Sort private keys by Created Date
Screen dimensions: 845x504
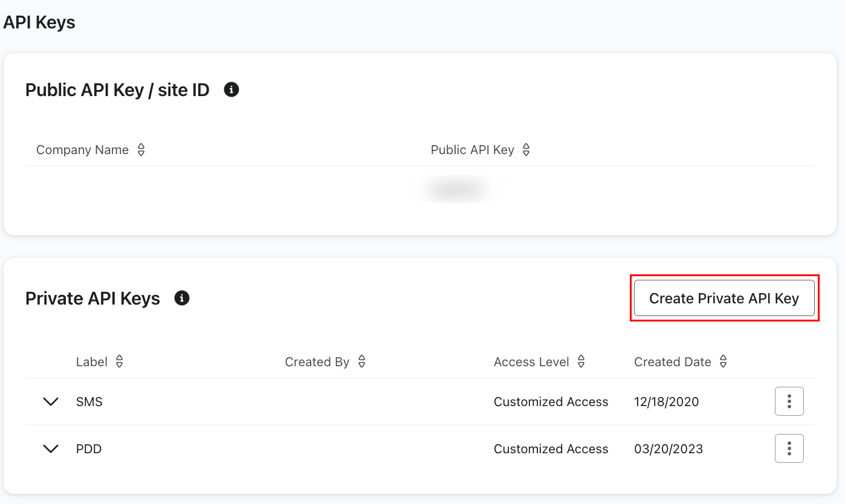coord(723,362)
